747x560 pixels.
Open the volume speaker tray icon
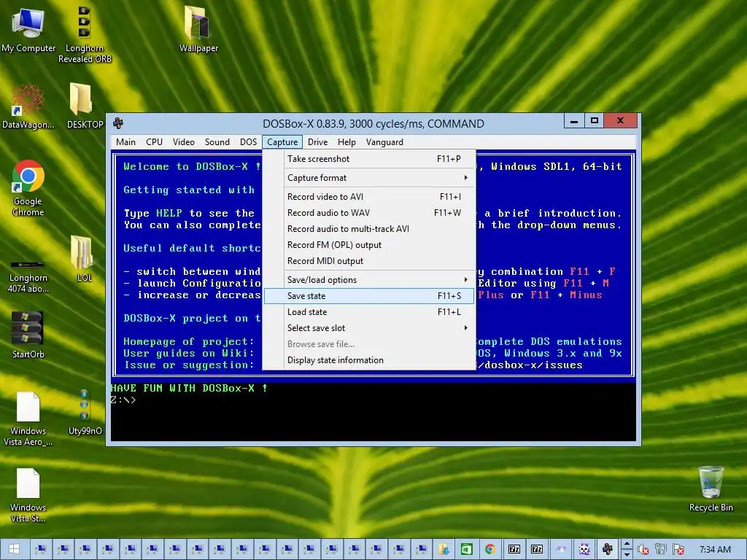[x=643, y=550]
